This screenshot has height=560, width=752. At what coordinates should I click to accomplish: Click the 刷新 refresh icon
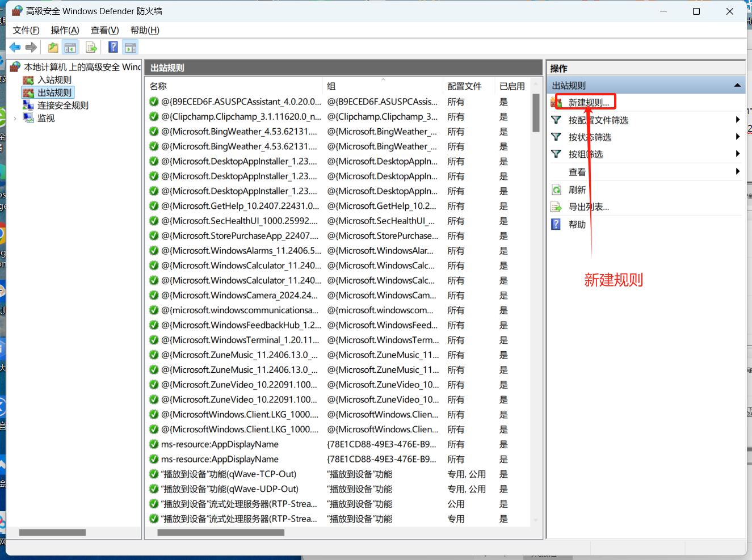coord(556,190)
